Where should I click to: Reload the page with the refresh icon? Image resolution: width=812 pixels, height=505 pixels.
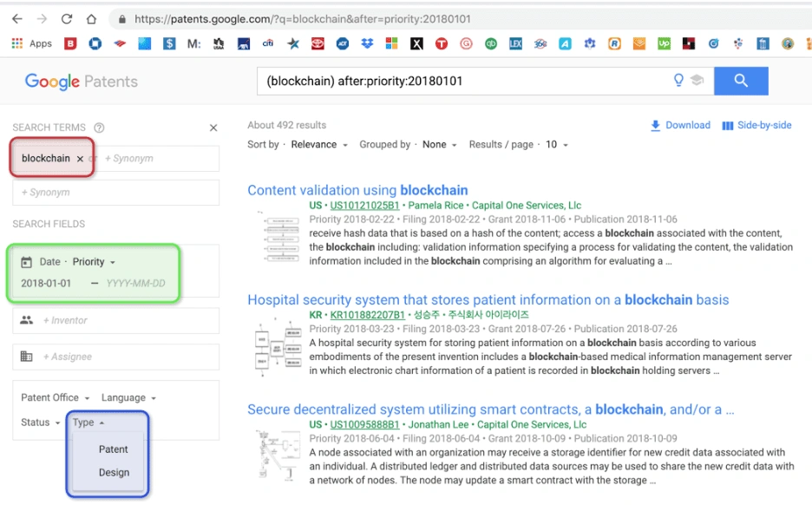click(67, 19)
